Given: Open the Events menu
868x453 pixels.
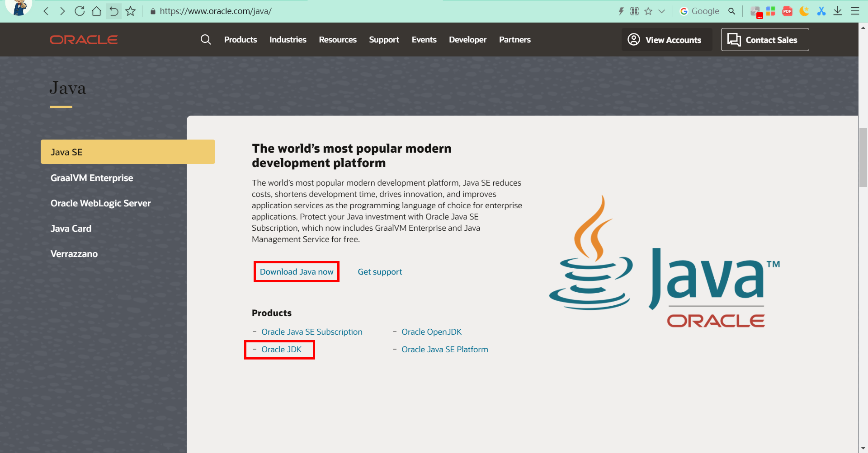Looking at the screenshot, I should tap(424, 40).
